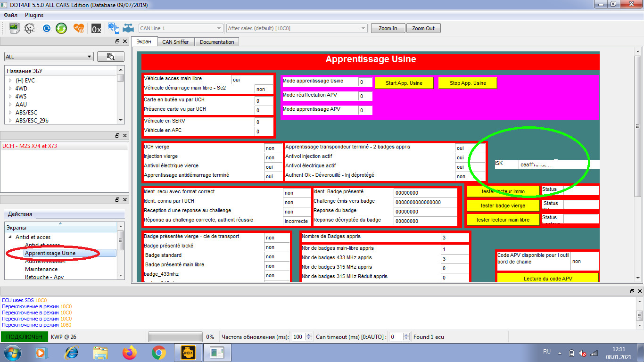Open the 0x hex command tool
This screenshot has width=644, height=362.
click(96, 28)
